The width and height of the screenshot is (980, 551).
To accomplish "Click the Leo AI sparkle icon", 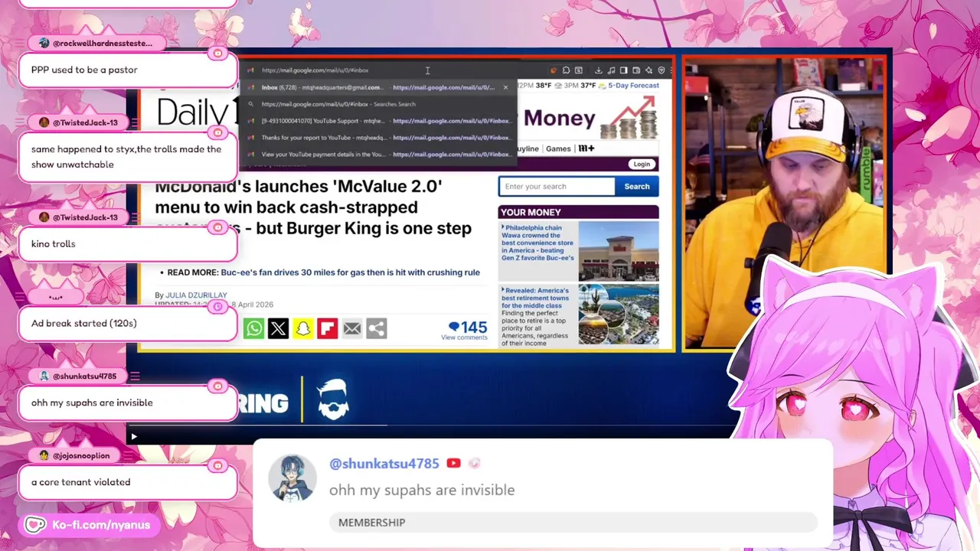I will coord(649,70).
